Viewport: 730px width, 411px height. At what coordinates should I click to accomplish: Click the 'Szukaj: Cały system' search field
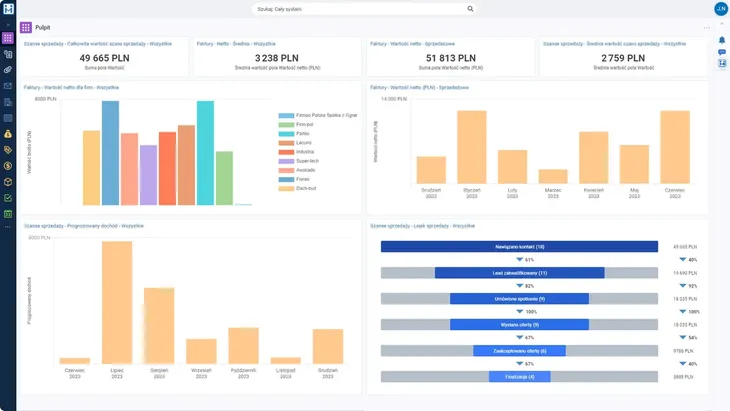358,9
